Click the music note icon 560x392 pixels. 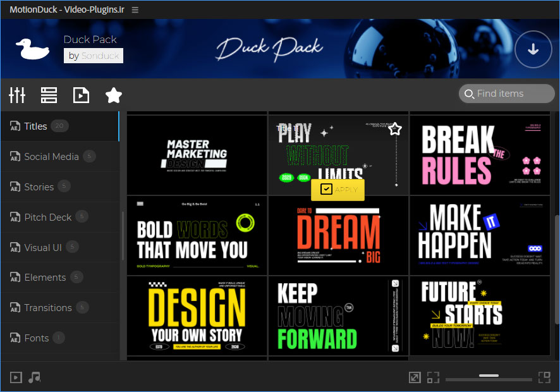(x=35, y=377)
